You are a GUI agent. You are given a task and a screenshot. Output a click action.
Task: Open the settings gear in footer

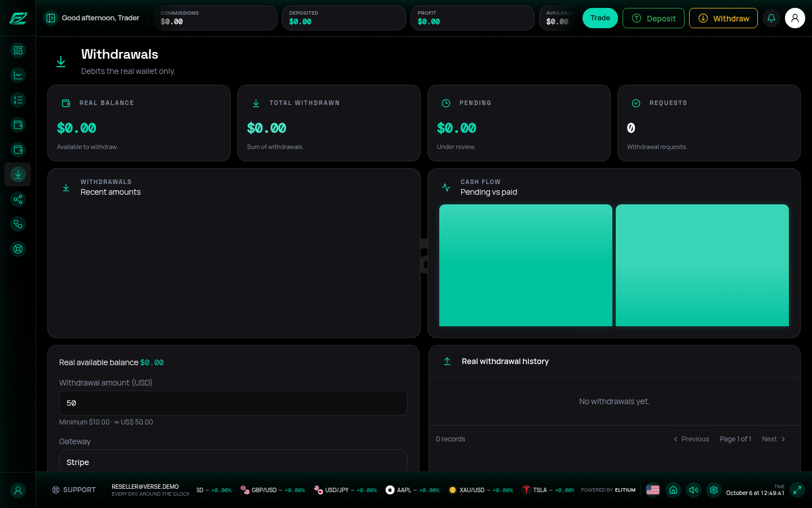pos(714,490)
